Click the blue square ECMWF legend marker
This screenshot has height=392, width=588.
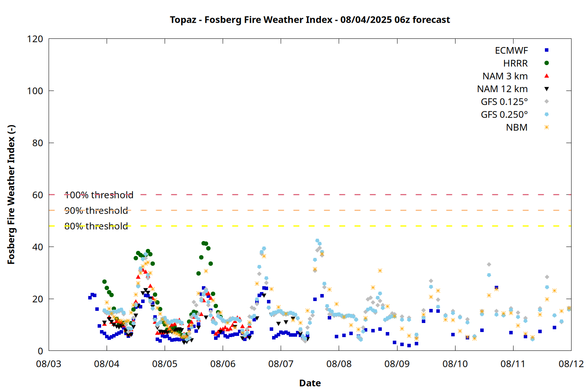click(x=546, y=50)
